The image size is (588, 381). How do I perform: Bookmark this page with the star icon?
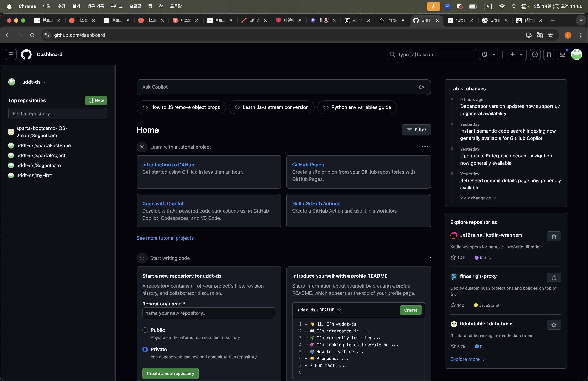551,35
